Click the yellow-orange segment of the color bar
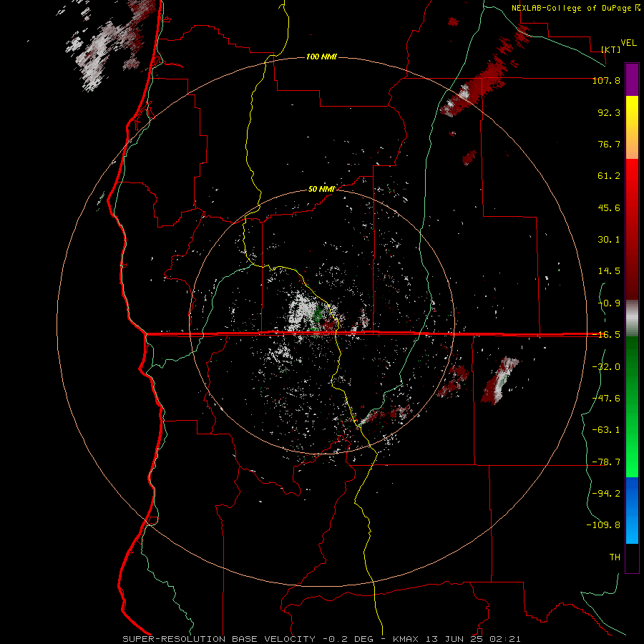Viewport: 644px width, 644px height. coord(632,127)
